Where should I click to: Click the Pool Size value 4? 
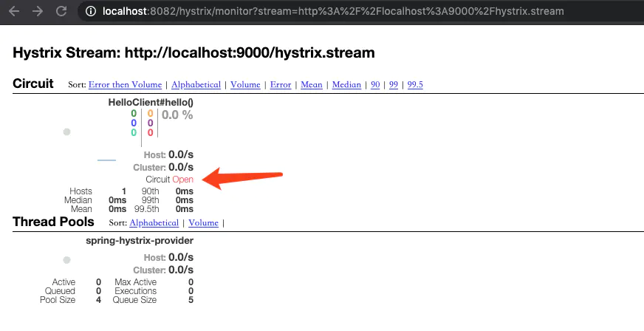(98, 300)
